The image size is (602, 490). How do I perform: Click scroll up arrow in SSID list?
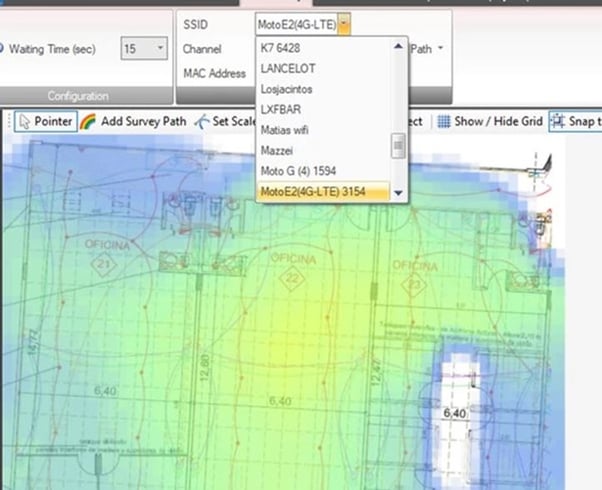(398, 46)
